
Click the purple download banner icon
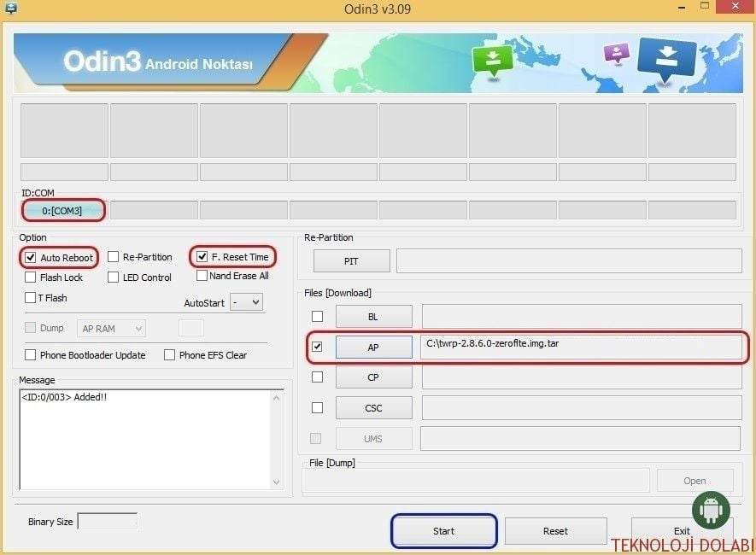[617, 53]
